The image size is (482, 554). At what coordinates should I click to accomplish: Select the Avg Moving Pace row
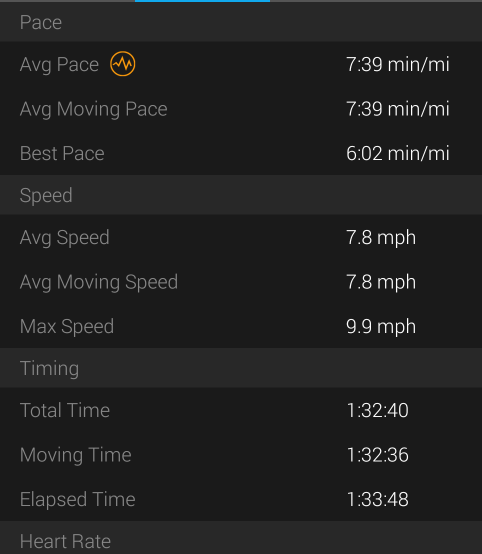point(241,109)
